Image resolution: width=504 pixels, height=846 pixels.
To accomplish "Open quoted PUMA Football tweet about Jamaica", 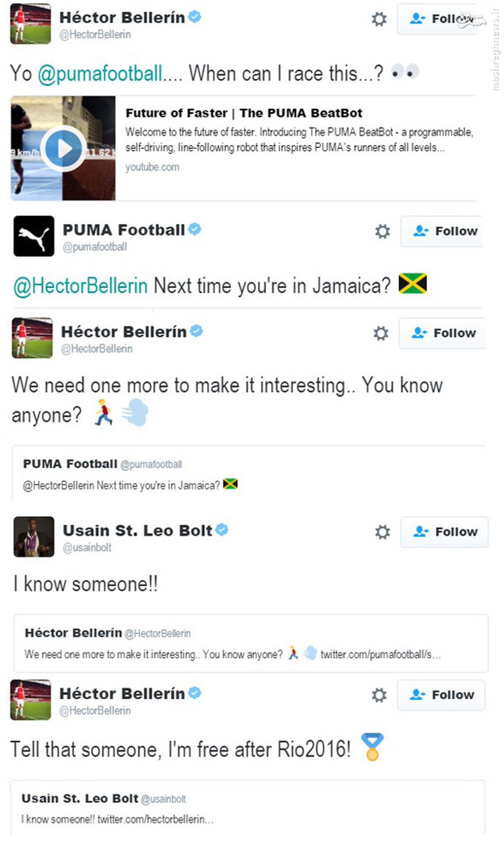I will (248, 472).
